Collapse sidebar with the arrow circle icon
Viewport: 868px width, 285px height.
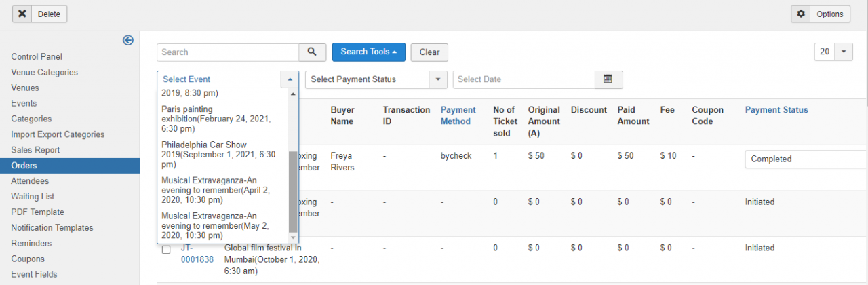coord(128,40)
